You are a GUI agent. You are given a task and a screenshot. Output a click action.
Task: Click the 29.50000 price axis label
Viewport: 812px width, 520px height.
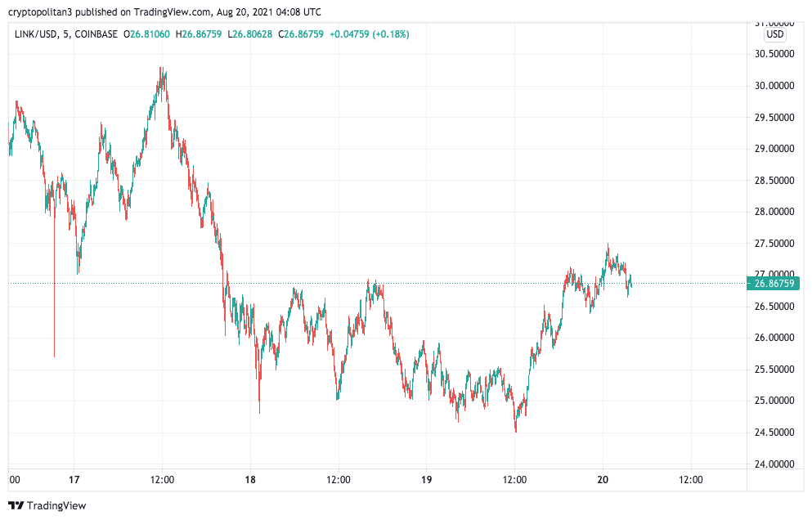click(x=774, y=117)
